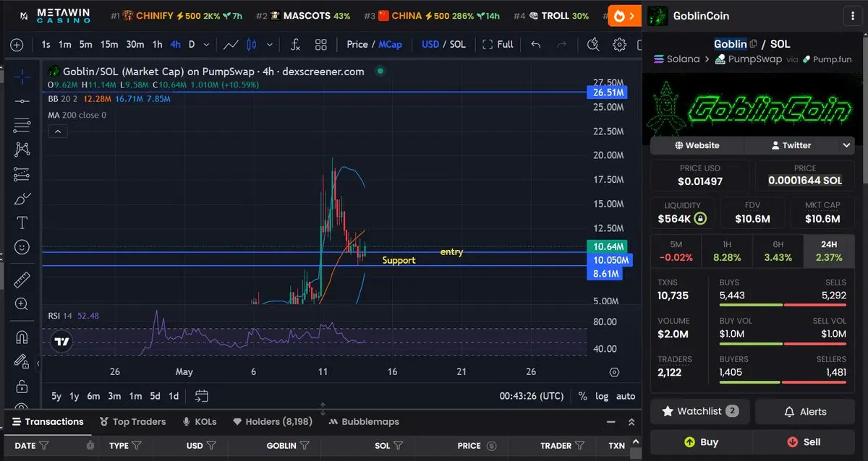
Task: Switch to Bubblemaps tab
Action: click(364, 422)
